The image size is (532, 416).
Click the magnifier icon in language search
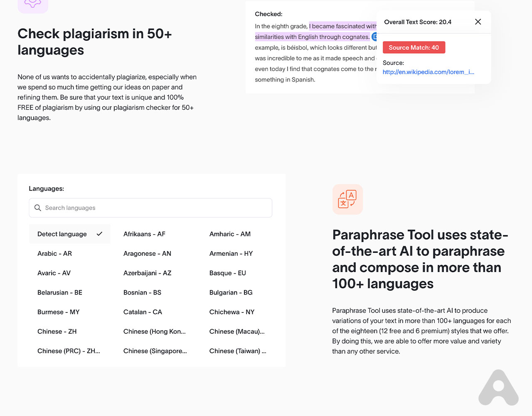click(x=38, y=208)
